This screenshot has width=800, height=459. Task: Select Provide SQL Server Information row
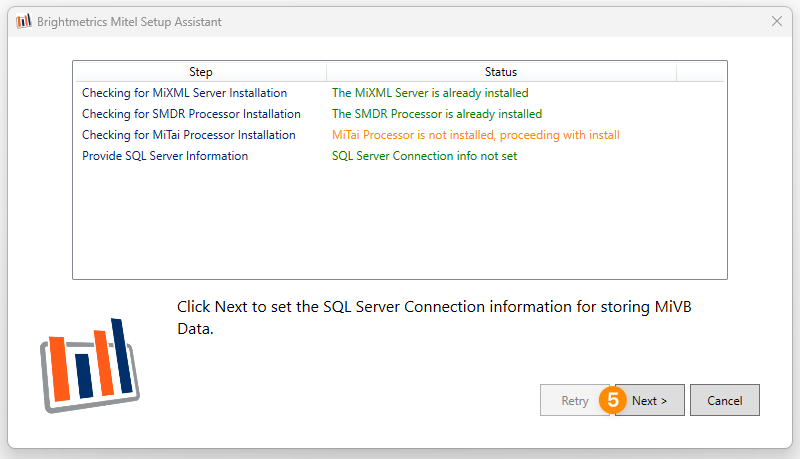click(399, 156)
